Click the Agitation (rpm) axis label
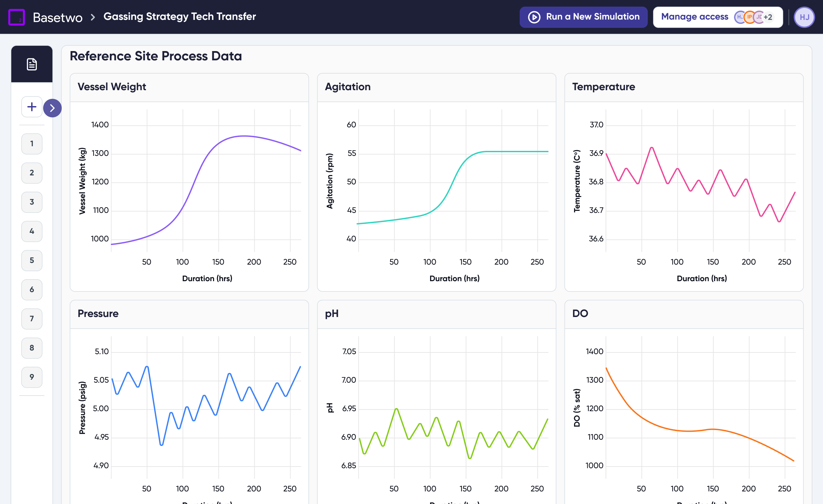The image size is (823, 504). tap(330, 181)
